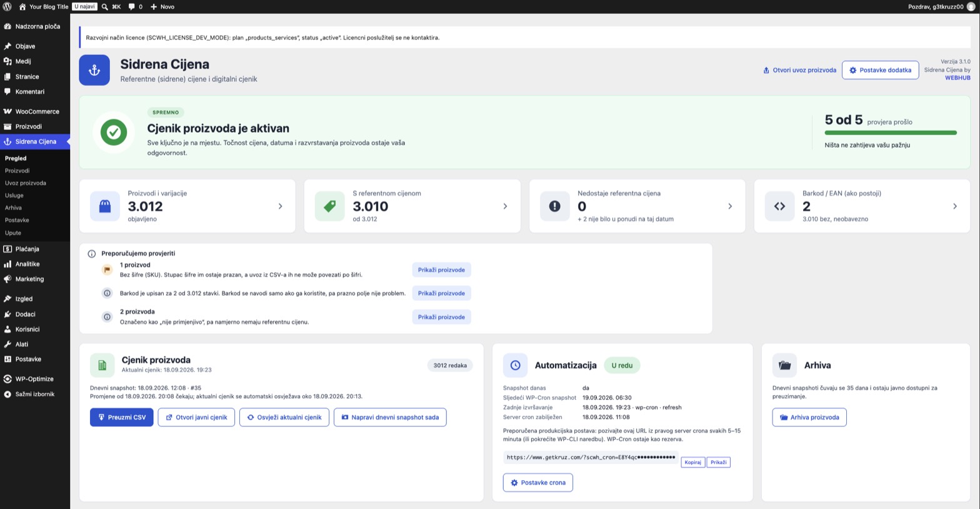Open the Postavke dodatka settings button
The width and height of the screenshot is (980, 509).
[880, 70]
